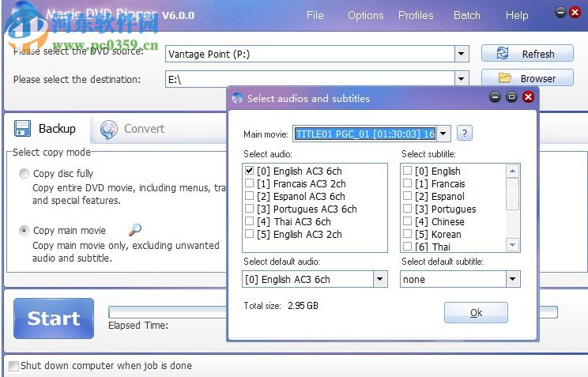Viewport: 588px width, 377px height.
Task: Enable the [5] Korean subtitle
Action: [407, 234]
